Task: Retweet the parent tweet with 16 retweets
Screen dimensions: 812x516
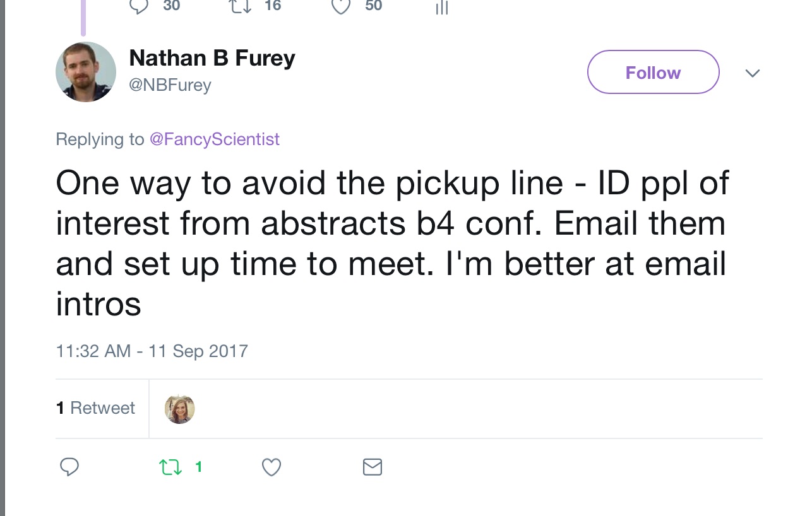Action: (x=239, y=6)
